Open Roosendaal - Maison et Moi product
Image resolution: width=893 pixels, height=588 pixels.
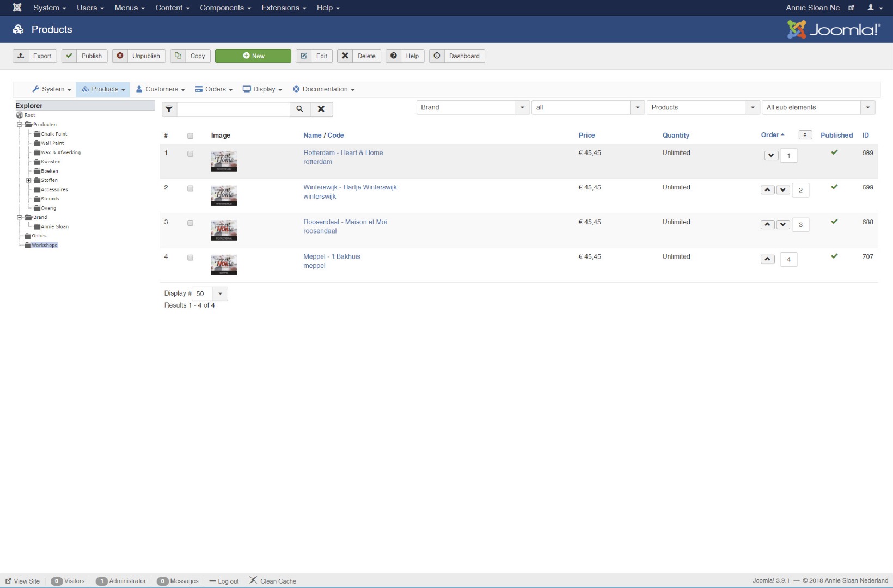coord(345,222)
